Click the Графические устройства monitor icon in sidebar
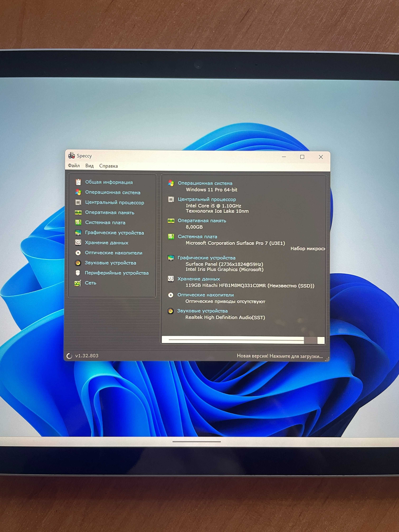The image size is (399, 532). pos(78,233)
